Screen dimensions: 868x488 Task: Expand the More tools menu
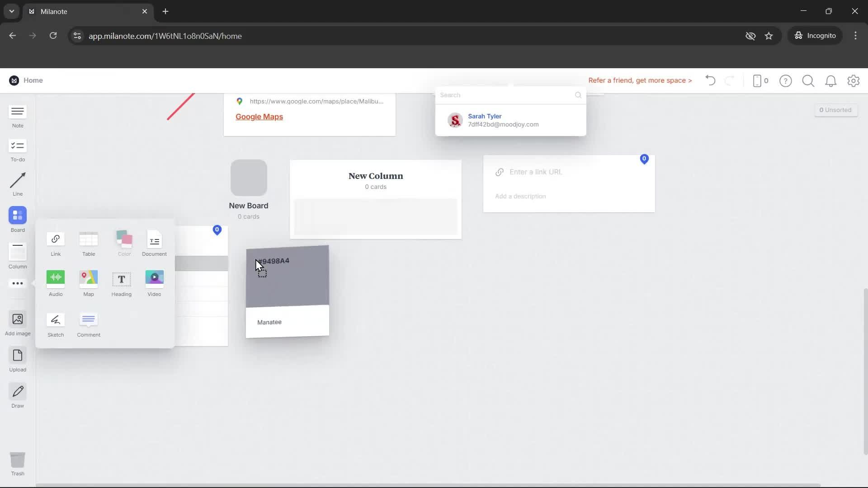tap(17, 283)
